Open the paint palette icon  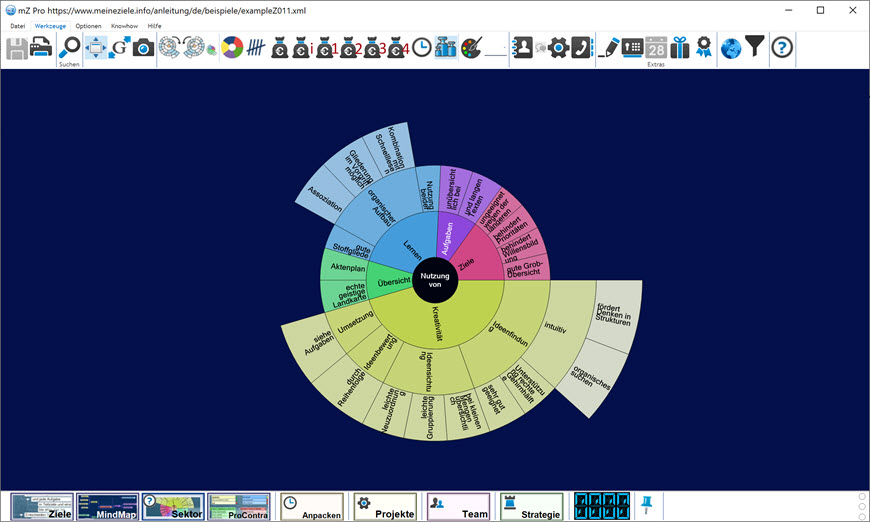[471, 47]
